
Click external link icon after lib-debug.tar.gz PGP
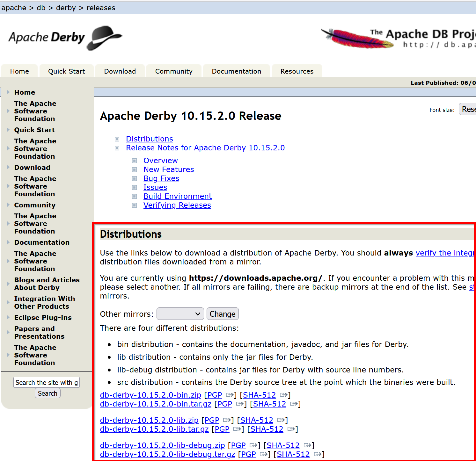click(x=263, y=454)
